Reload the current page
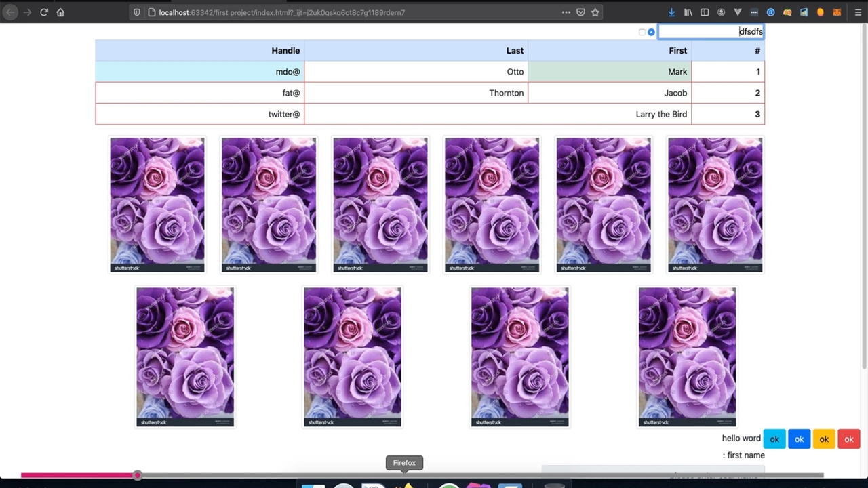Screen dimensions: 868x488 pyautogui.click(x=44, y=12)
